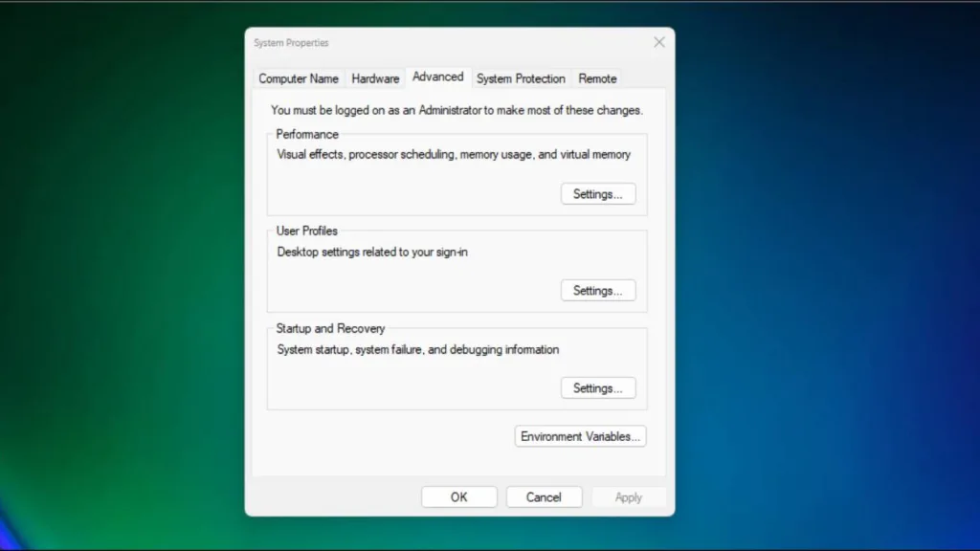Open the Hardware tab
Viewport: 980px width, 551px height.
click(375, 78)
